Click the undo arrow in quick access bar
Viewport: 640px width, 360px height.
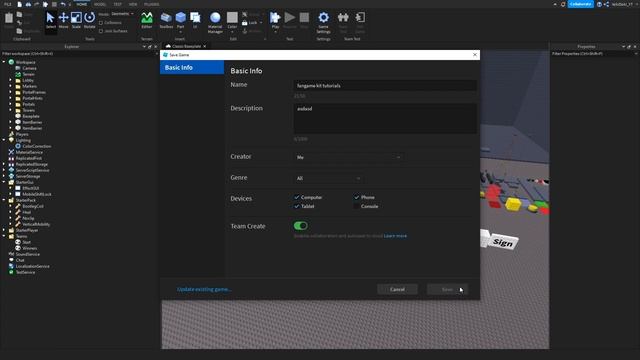62,4
